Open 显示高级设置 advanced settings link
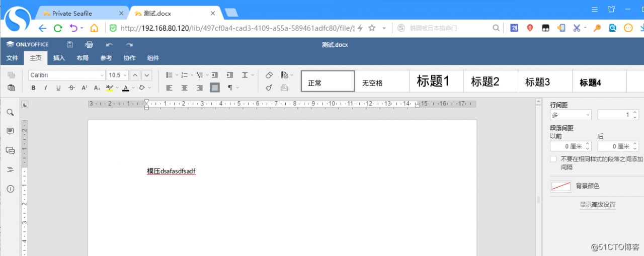644x256 pixels. 597,205
